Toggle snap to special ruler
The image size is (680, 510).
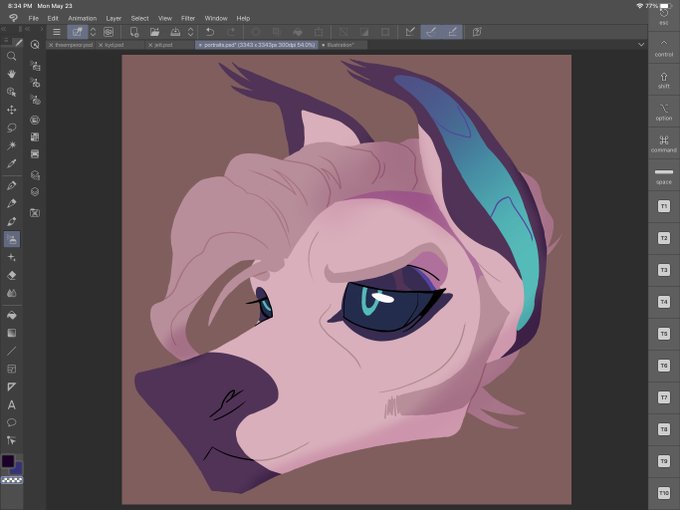431,32
